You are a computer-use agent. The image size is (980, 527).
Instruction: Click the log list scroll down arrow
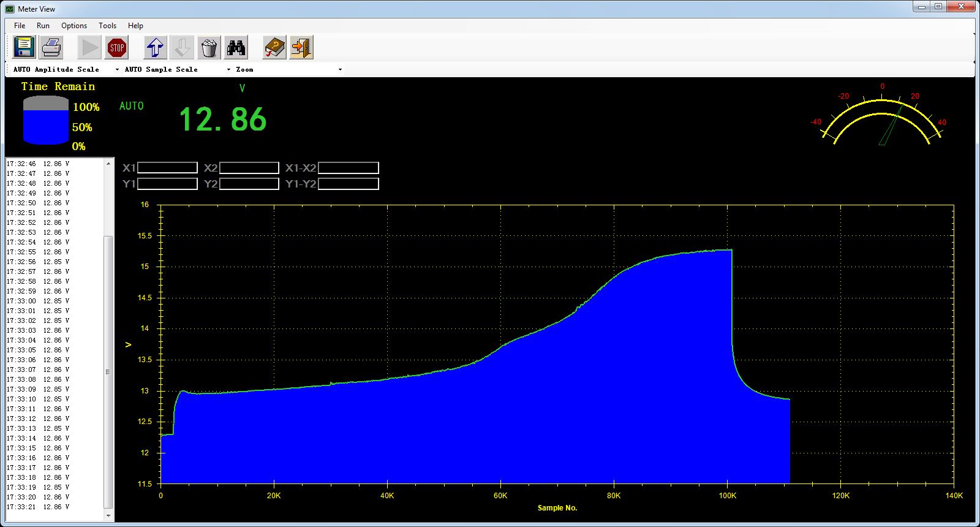click(108, 515)
